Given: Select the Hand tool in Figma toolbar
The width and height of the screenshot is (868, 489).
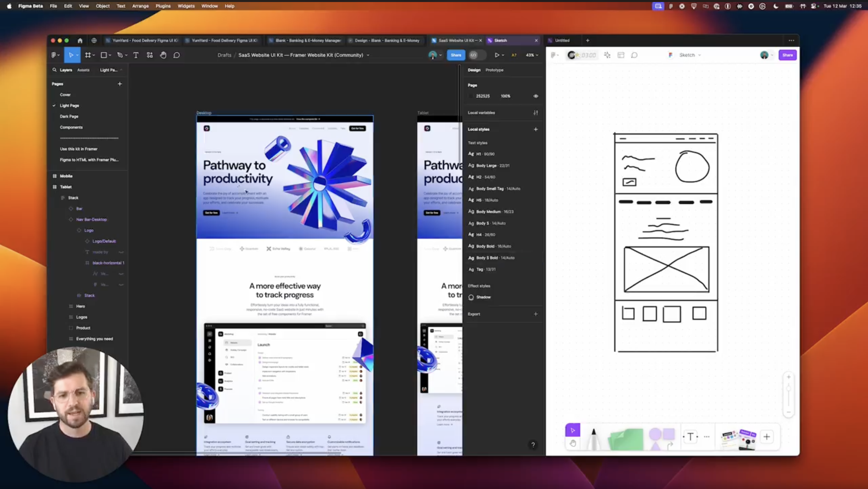Looking at the screenshot, I should point(163,55).
